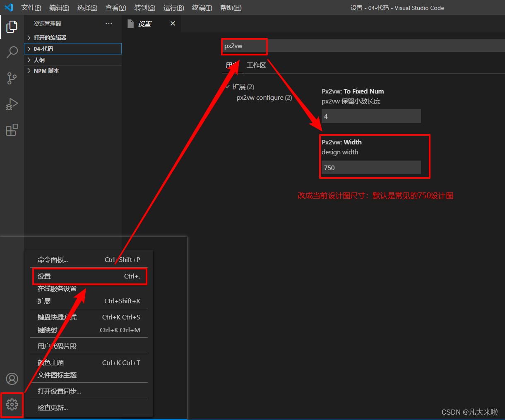Click the Px2vw Width value field
This screenshot has width=505, height=420.
371,168
